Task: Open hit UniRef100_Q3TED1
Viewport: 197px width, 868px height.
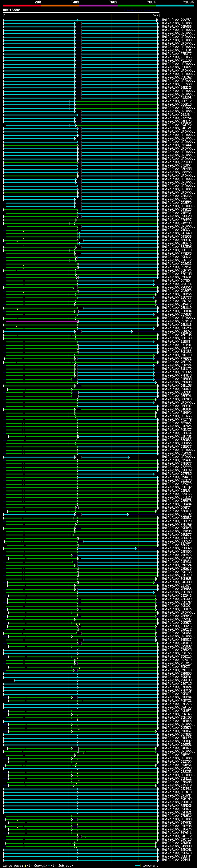Action: click(177, 50)
